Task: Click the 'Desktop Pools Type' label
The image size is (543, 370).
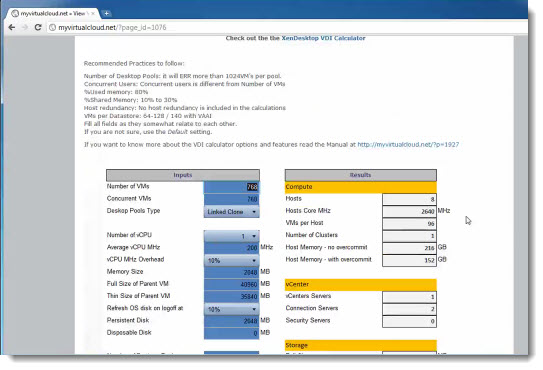Action: [133, 211]
